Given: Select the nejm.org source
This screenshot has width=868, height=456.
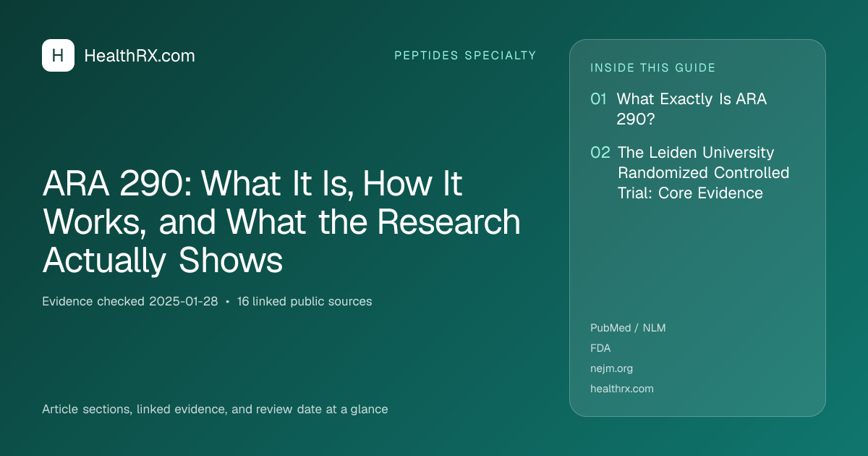Looking at the screenshot, I should [x=611, y=368].
